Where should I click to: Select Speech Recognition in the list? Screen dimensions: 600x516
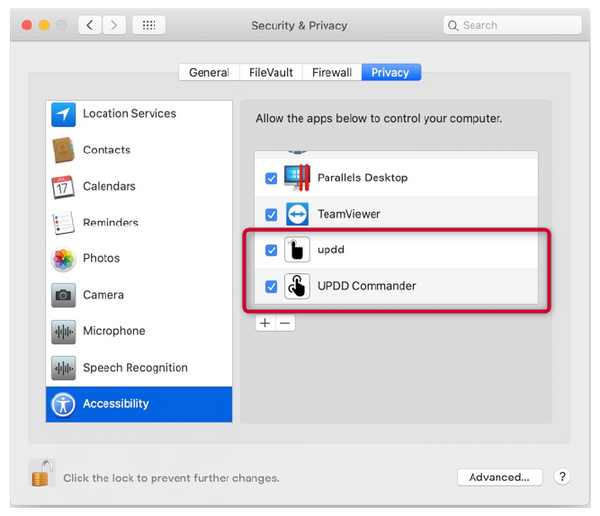[139, 368]
